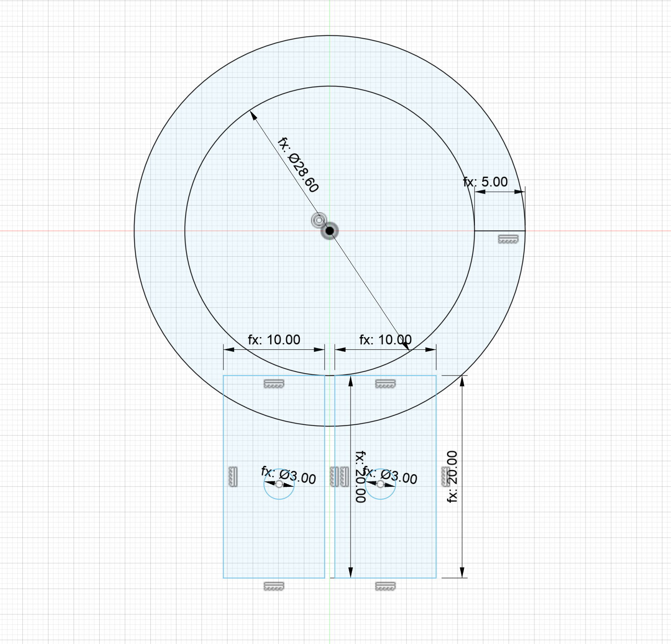Select the outermost fx: 20.00 height dimension
Screen dimensions: 671x644
(x=452, y=476)
